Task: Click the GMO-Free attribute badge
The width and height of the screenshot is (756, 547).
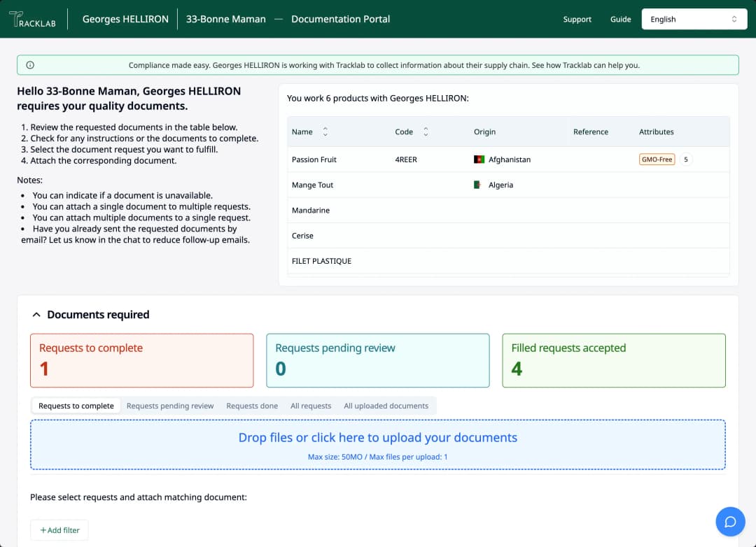Action: click(x=657, y=159)
